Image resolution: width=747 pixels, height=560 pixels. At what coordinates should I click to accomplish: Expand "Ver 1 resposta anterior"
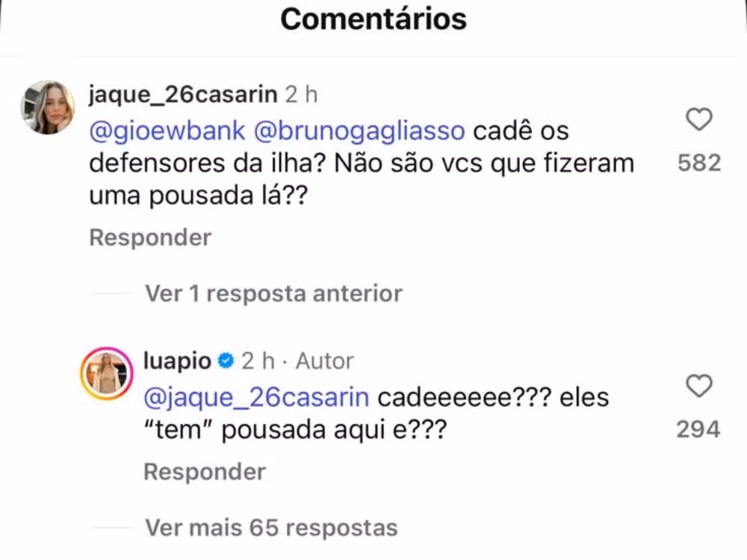(x=273, y=293)
